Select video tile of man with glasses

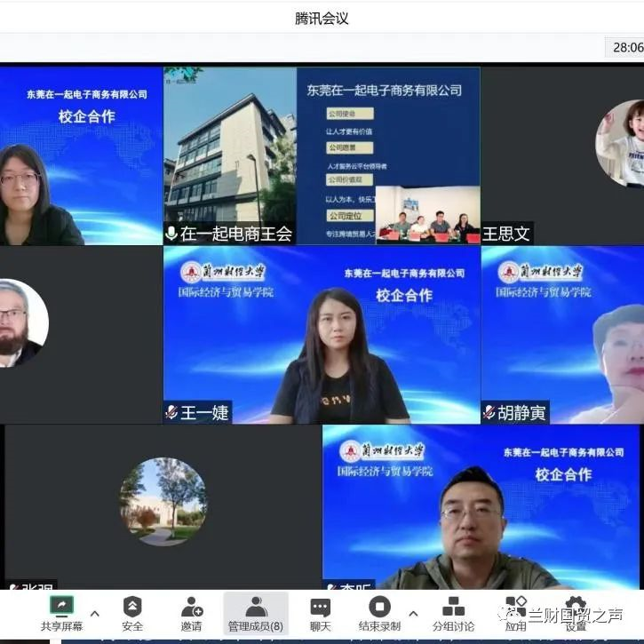pos(481,507)
